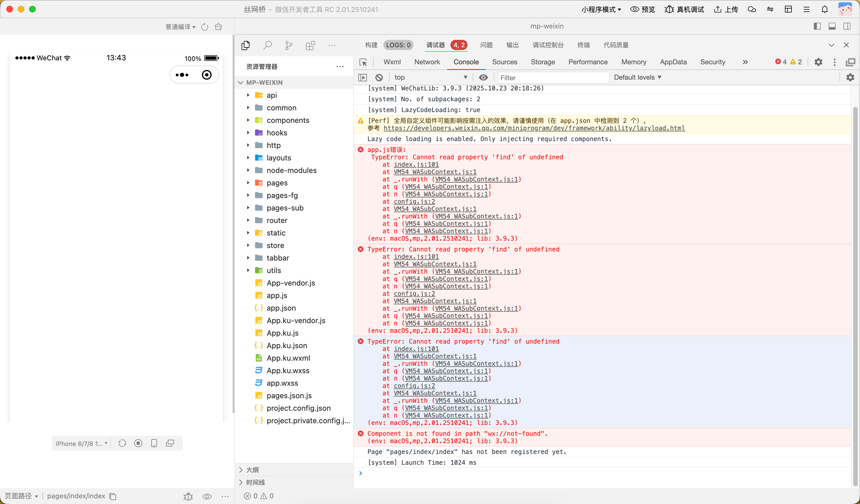Open the Default levels dropdown
This screenshot has width=860, height=504.
(637, 77)
